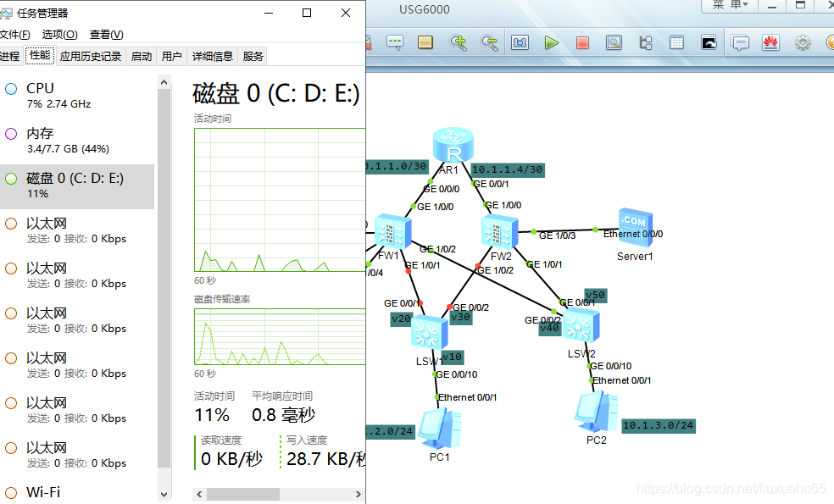This screenshot has height=504, width=834.
Task: Open the 查看(V) menu in Task Manager
Action: (x=107, y=35)
